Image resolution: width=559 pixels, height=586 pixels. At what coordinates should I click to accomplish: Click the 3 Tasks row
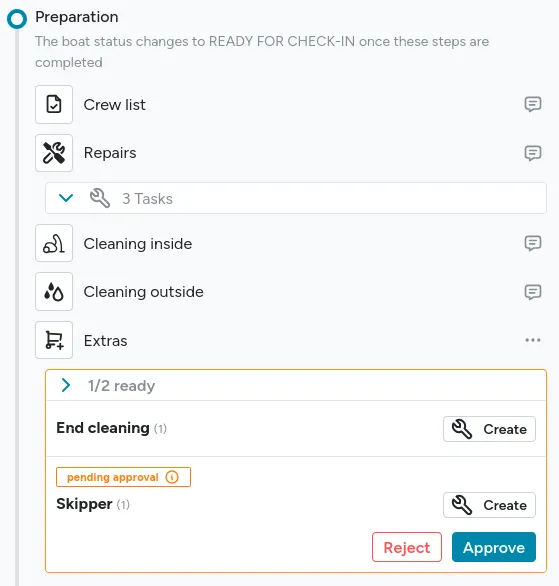tap(296, 198)
